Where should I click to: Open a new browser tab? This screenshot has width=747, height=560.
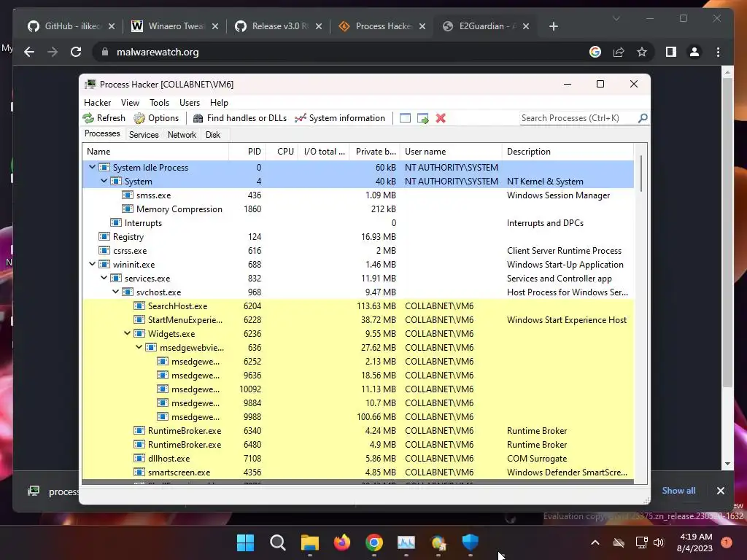pos(553,26)
